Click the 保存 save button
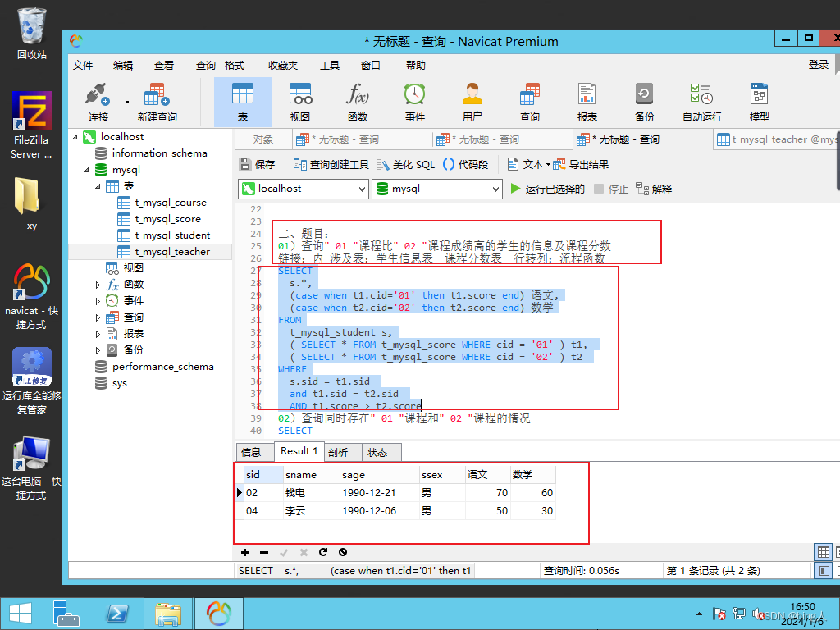 [257, 164]
